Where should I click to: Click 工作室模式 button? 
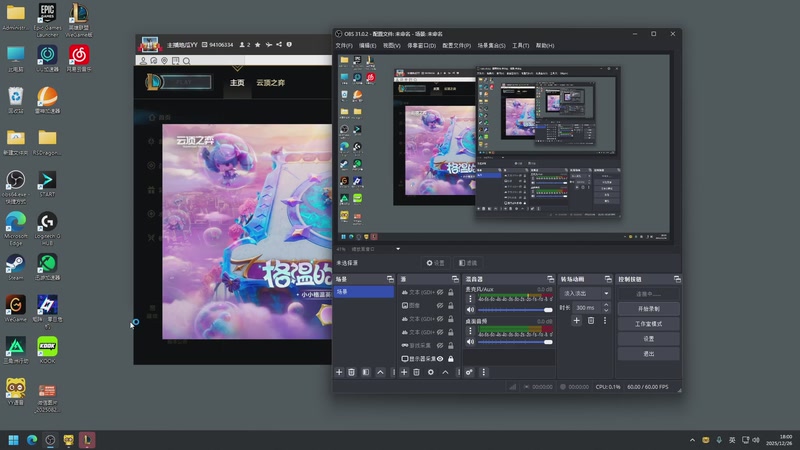click(648, 323)
